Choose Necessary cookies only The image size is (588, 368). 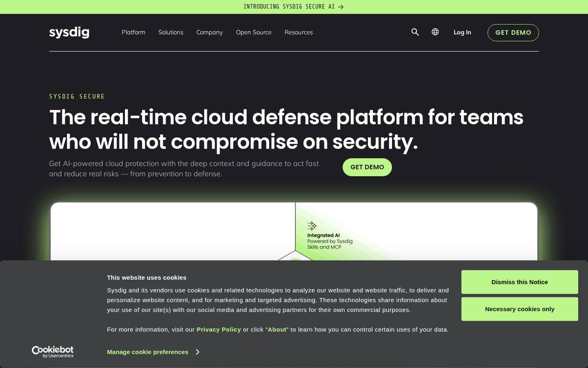point(519,309)
